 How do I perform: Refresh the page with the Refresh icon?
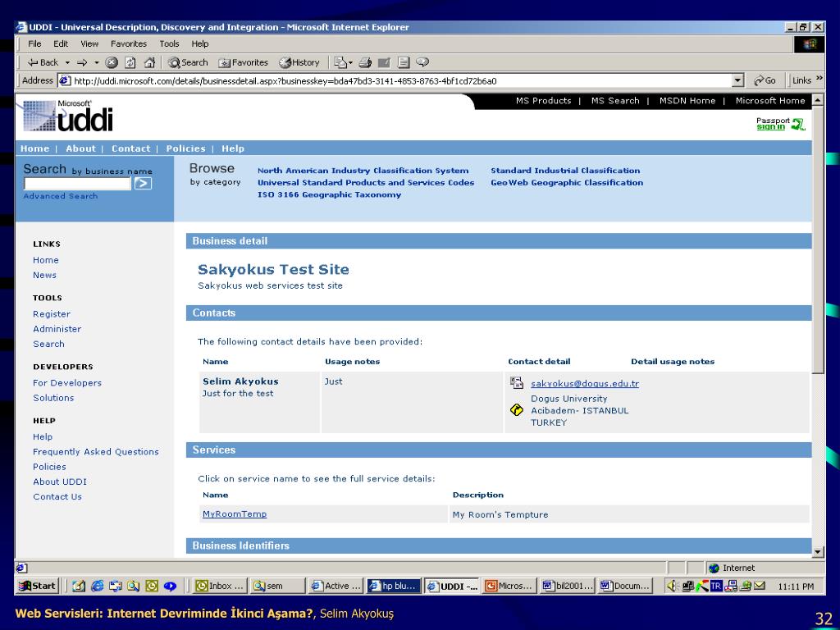130,62
